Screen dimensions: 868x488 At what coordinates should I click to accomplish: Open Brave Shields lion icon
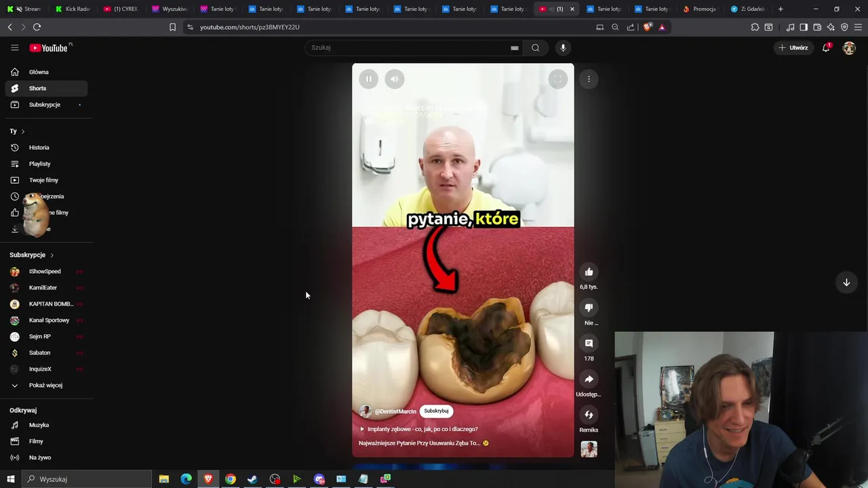[647, 27]
